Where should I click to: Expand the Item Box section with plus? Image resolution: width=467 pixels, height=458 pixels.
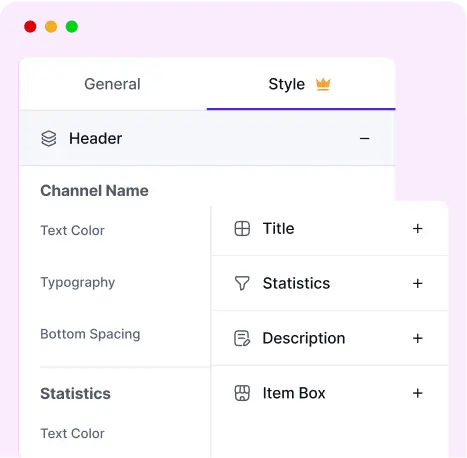(x=418, y=393)
